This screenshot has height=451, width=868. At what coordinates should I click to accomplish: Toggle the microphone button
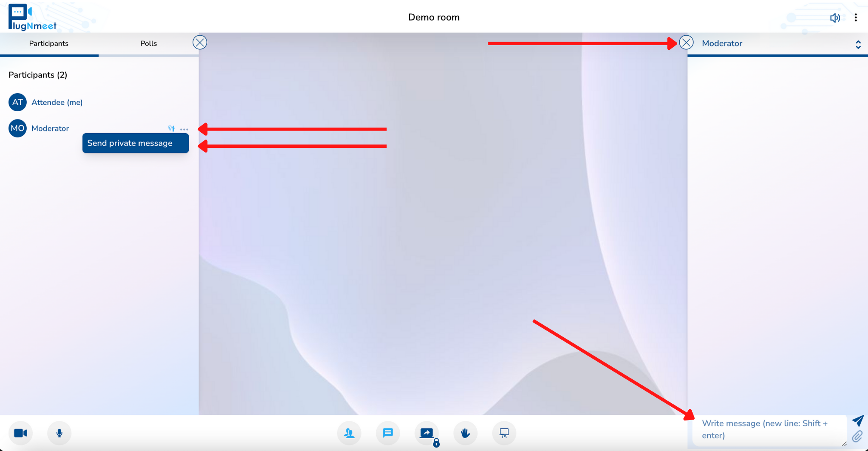(x=59, y=433)
